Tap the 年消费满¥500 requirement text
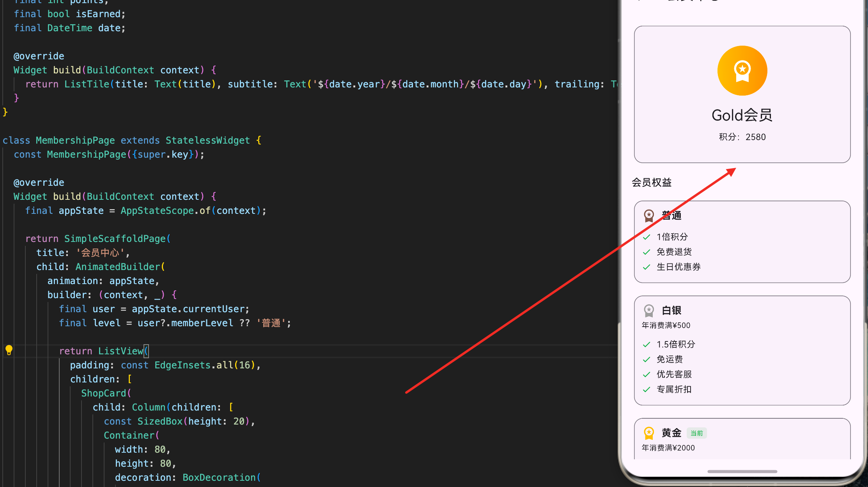Screen dimensions: 868x487 click(x=666, y=325)
